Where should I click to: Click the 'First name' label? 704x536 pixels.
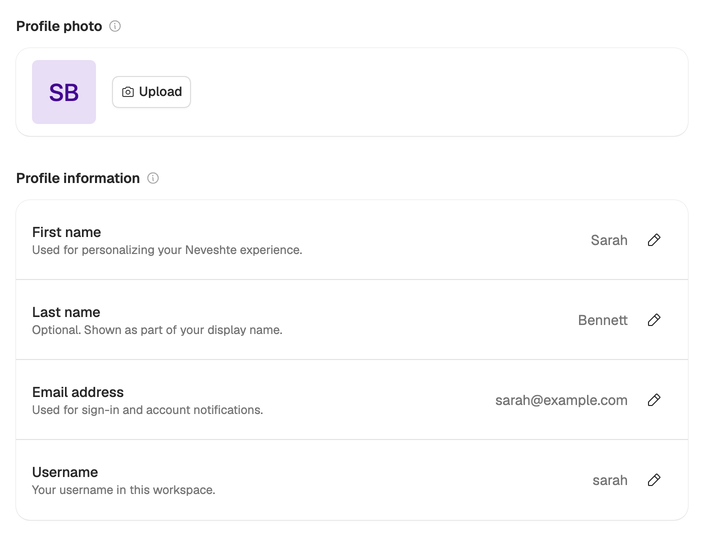(66, 232)
